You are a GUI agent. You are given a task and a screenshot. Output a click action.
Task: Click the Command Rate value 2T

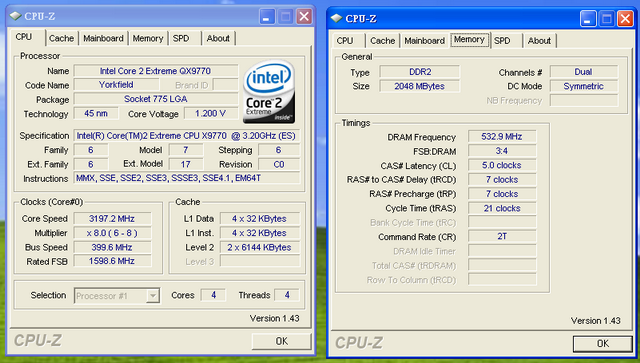[502, 236]
